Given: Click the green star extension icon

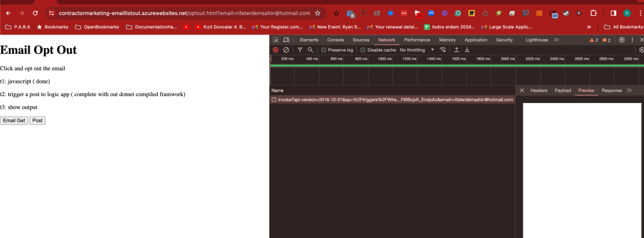Looking at the screenshot, I should point(499,13).
